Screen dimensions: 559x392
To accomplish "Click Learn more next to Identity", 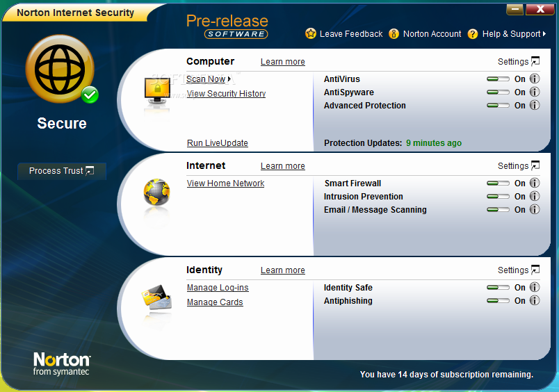I will coord(283,270).
